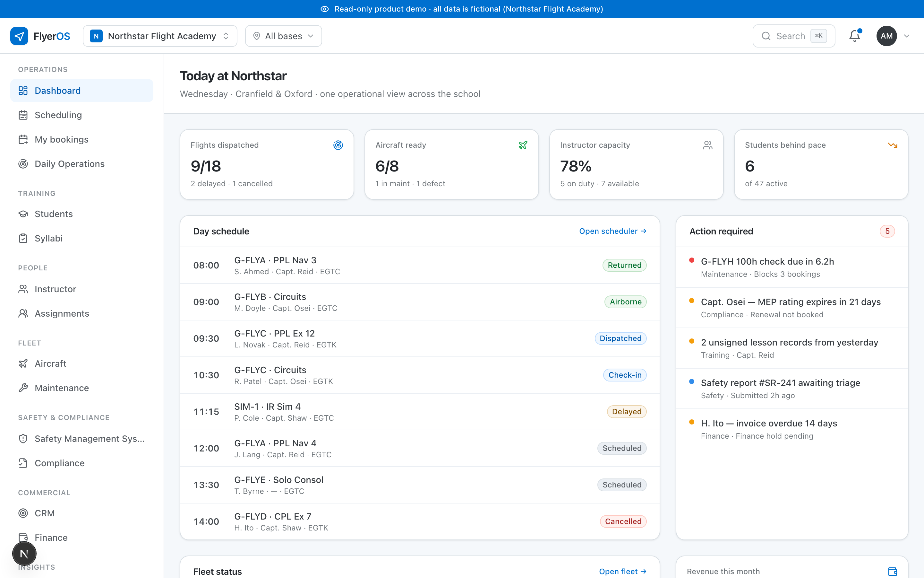Image resolution: width=924 pixels, height=578 pixels.
Task: Click the Returned status badge
Action: coord(625,265)
